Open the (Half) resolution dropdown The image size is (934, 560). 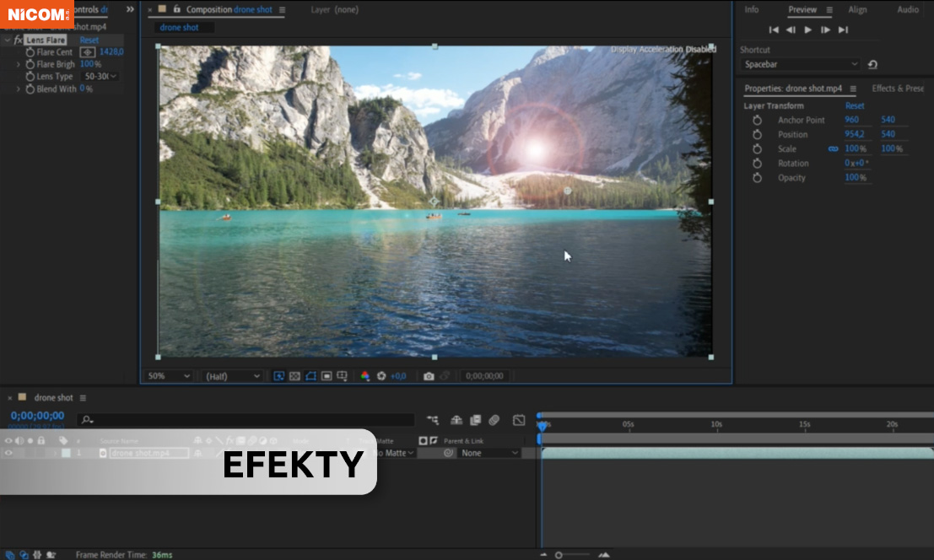pyautogui.click(x=232, y=376)
